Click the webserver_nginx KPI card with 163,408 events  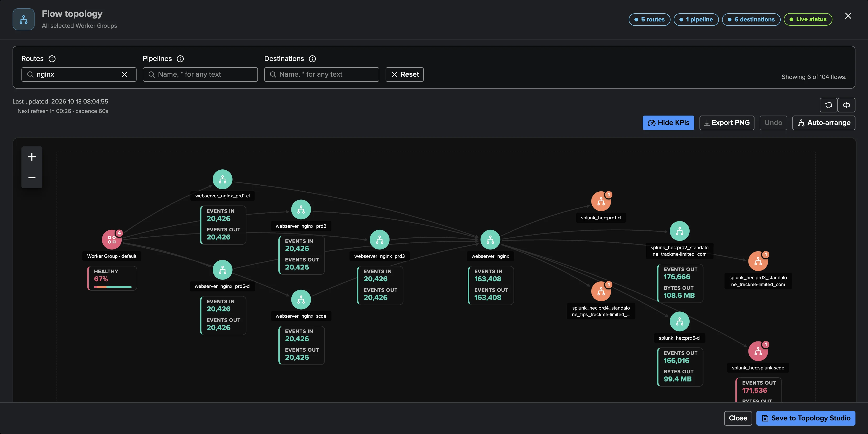point(491,285)
